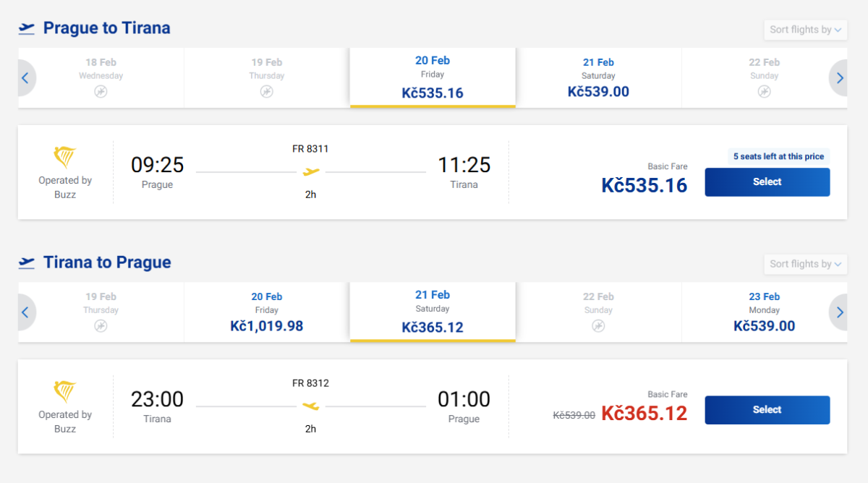Show later outbound dates with right arrow
The width and height of the screenshot is (868, 483).
coord(840,78)
